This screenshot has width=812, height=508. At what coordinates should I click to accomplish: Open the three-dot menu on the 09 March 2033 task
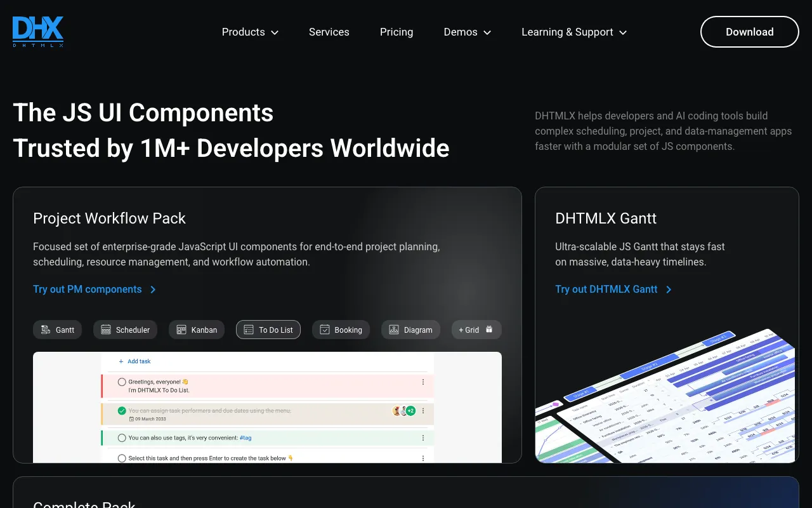click(423, 411)
